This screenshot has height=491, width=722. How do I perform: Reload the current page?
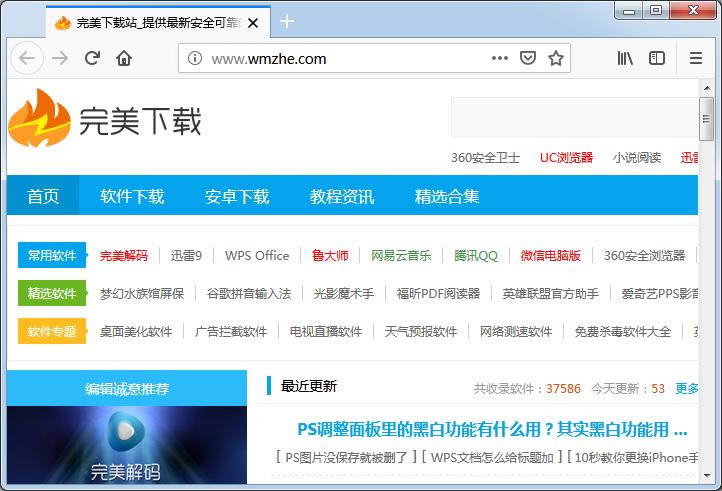pyautogui.click(x=93, y=58)
